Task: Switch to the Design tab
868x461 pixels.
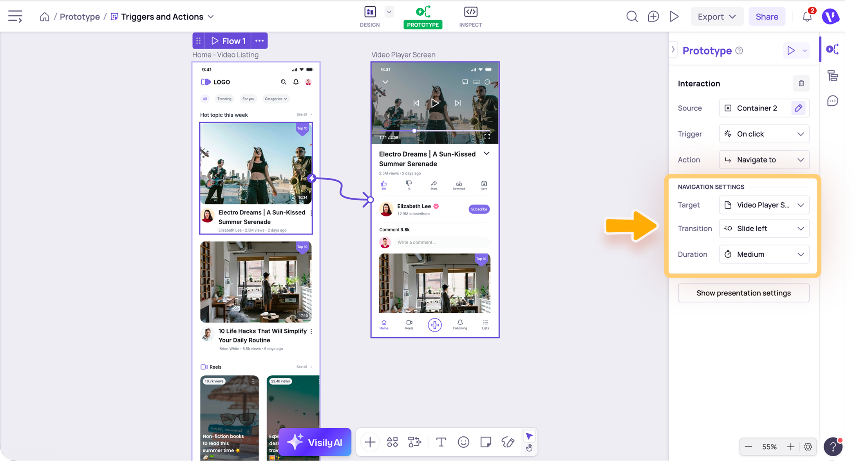Action: 370,17
